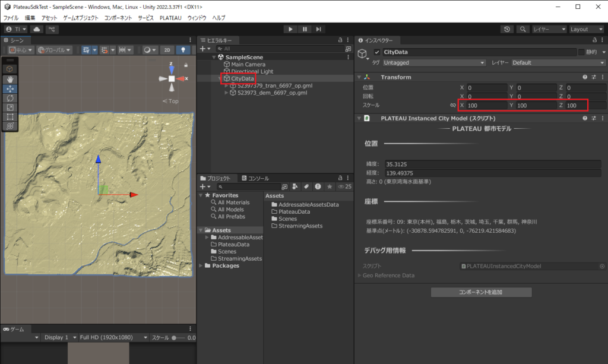Toggle 2D view in Scene
This screenshot has height=364, width=608.
coord(167,50)
